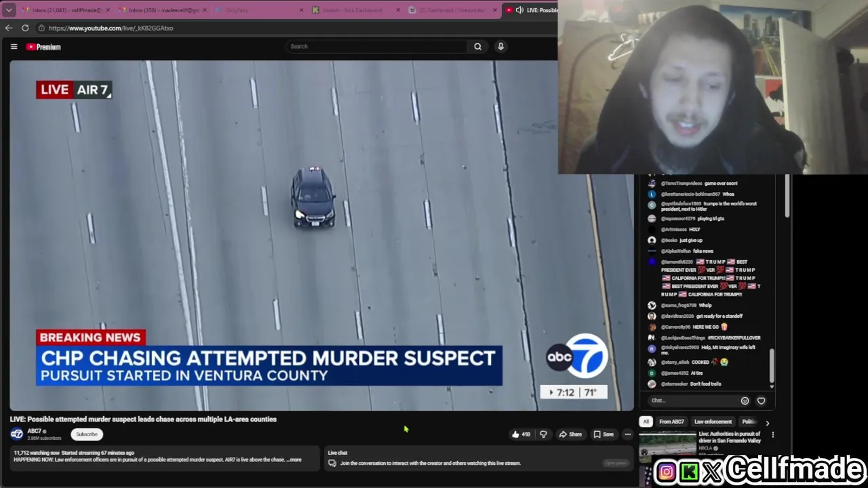Open the Authorities in pursuit video title
Image resolution: width=868 pixels, height=488 pixels.
(730, 437)
